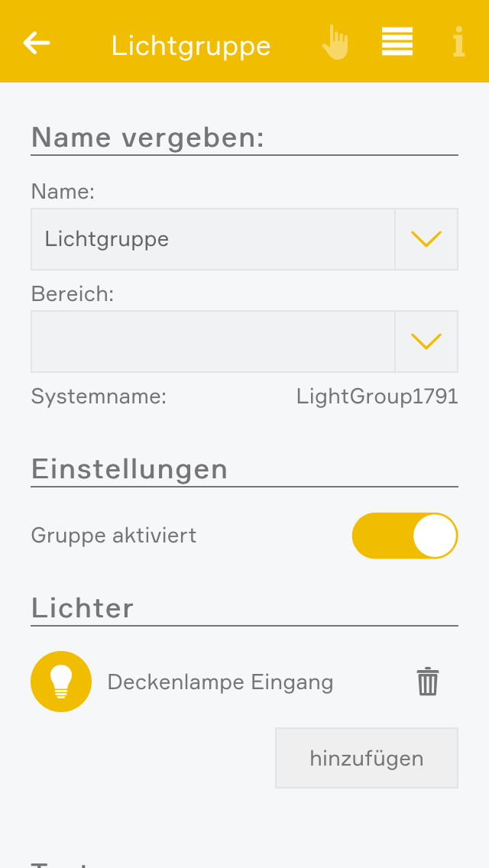This screenshot has height=868, width=489.
Task: Open the Bereich dropdown chevron
Action: click(426, 342)
